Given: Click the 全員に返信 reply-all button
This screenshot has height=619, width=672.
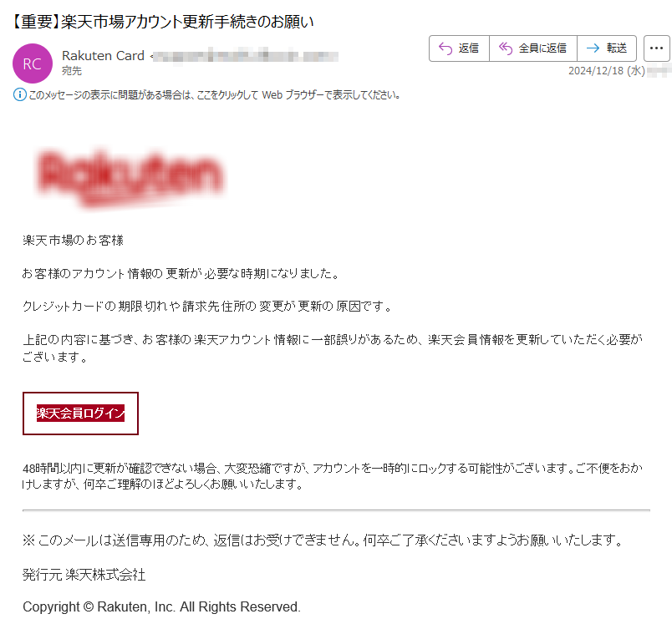Looking at the screenshot, I should tap(533, 48).
